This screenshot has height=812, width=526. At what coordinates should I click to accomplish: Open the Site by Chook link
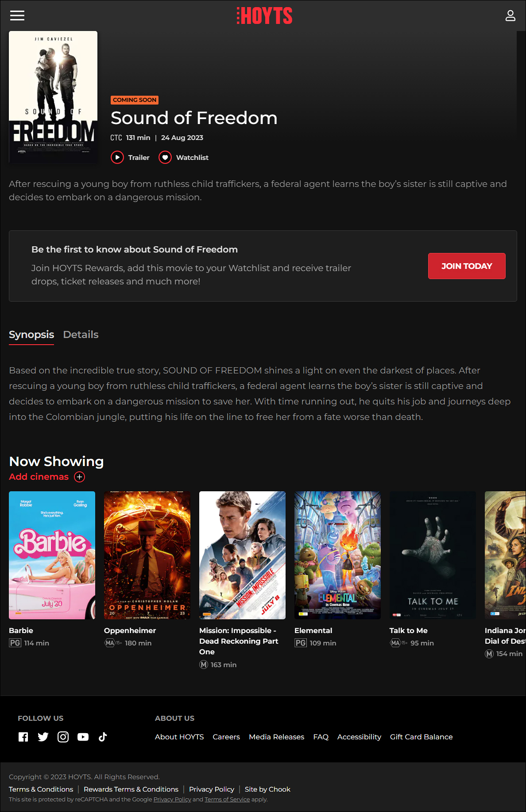(267, 789)
